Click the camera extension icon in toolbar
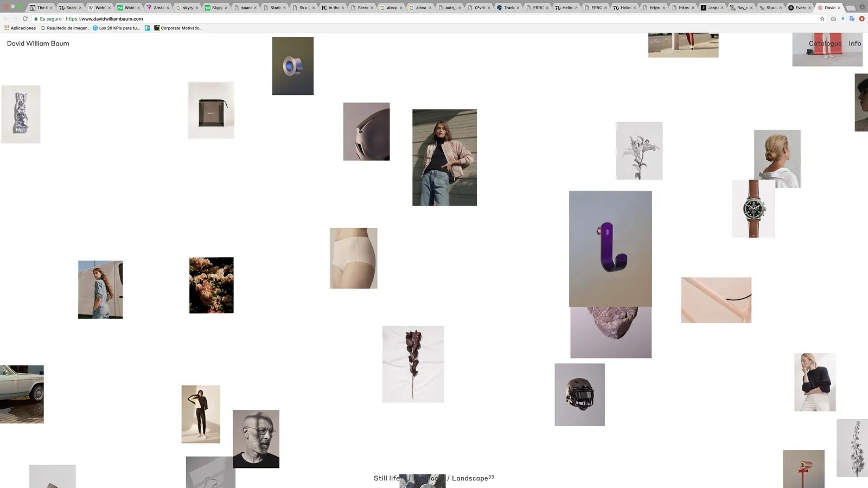 coord(833,18)
